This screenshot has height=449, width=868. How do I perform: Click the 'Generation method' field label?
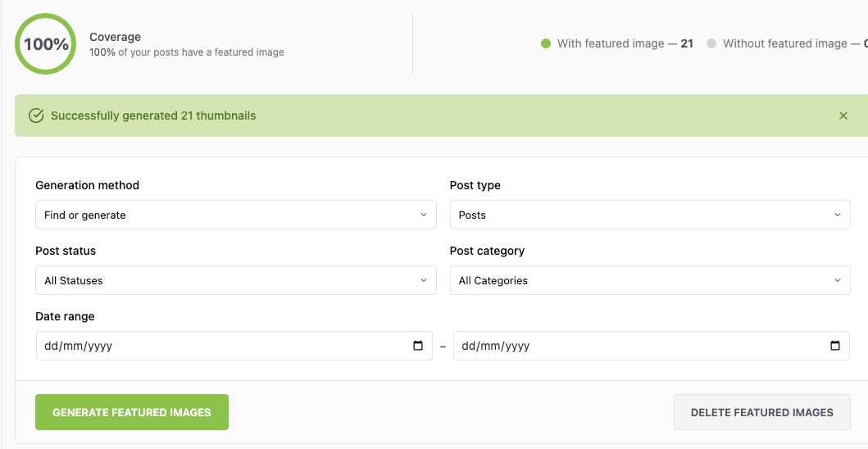pos(88,185)
